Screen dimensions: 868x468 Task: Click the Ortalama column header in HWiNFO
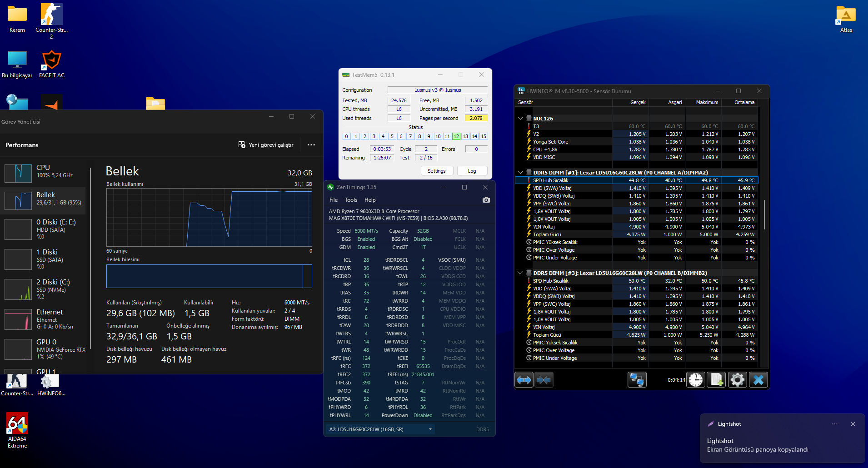[739, 103]
